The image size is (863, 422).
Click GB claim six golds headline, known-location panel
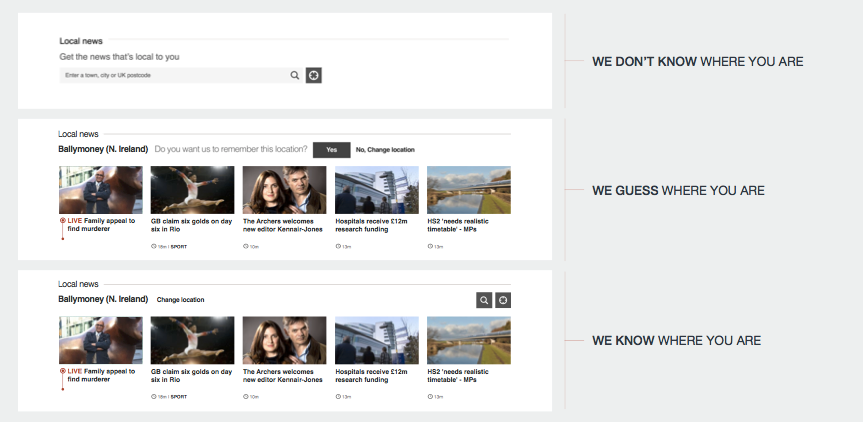click(x=192, y=375)
